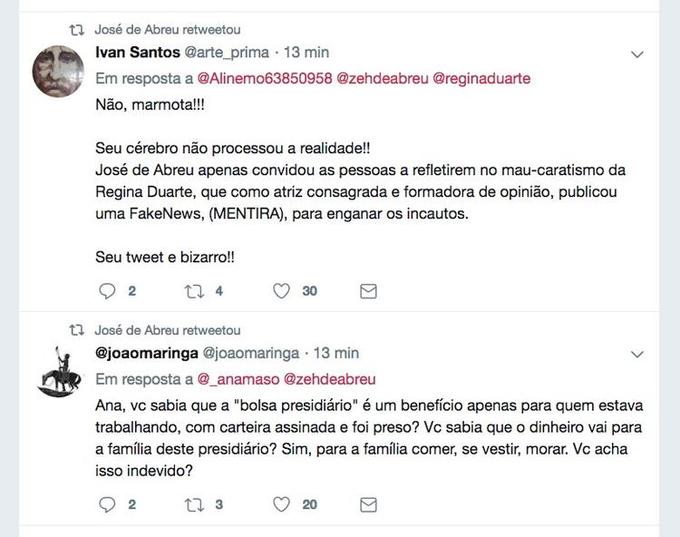Send Ivan Santos's tweet via direct message
The height and width of the screenshot is (537, 680).
(x=367, y=291)
